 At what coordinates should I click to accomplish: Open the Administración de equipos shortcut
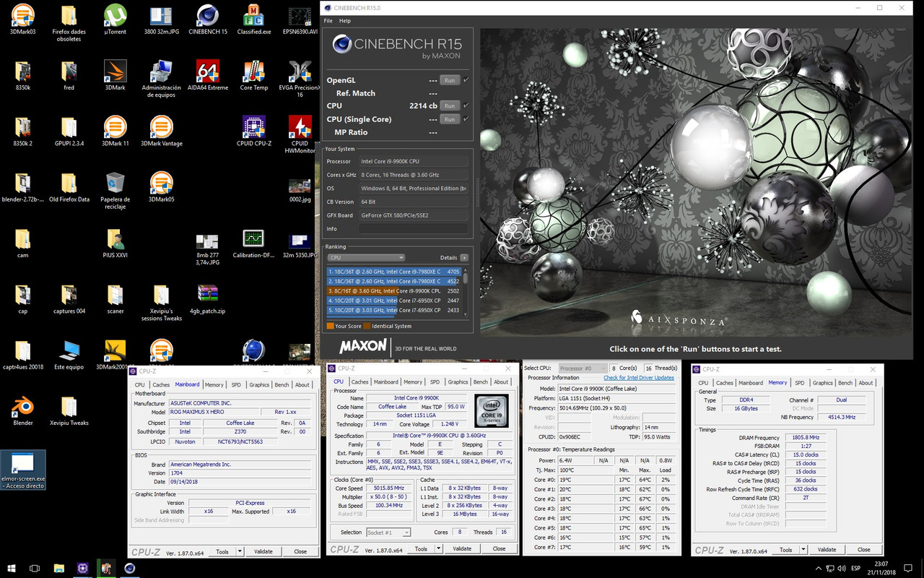point(161,79)
